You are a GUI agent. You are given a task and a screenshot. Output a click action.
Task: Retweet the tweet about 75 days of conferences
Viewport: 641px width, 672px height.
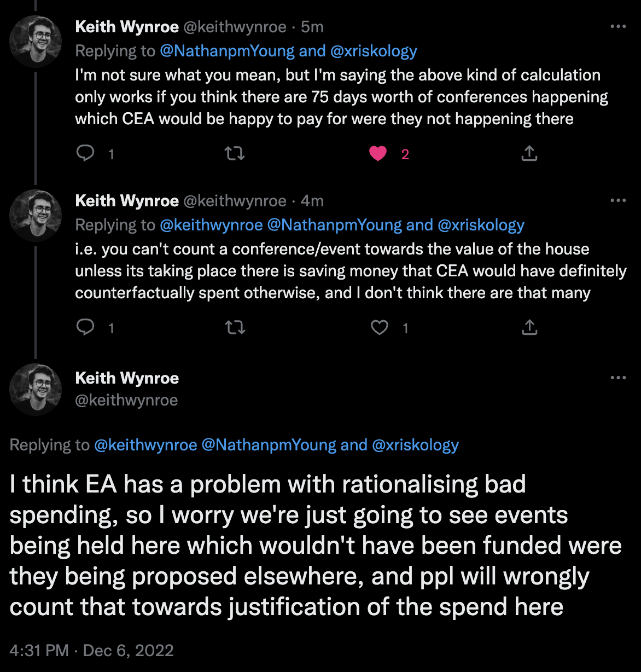coord(235,154)
